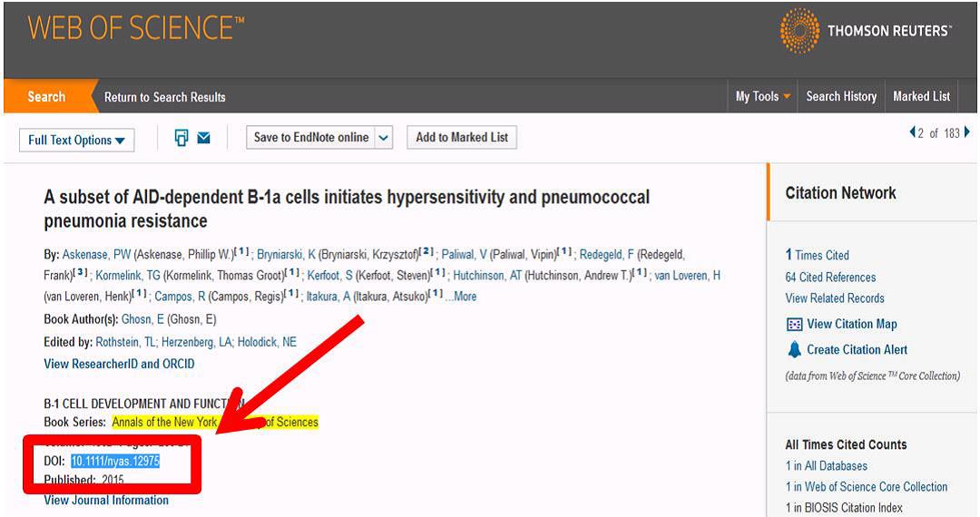The height and width of the screenshot is (517, 980).
Task: Click 1 in All Databases link
Action: coord(827,466)
